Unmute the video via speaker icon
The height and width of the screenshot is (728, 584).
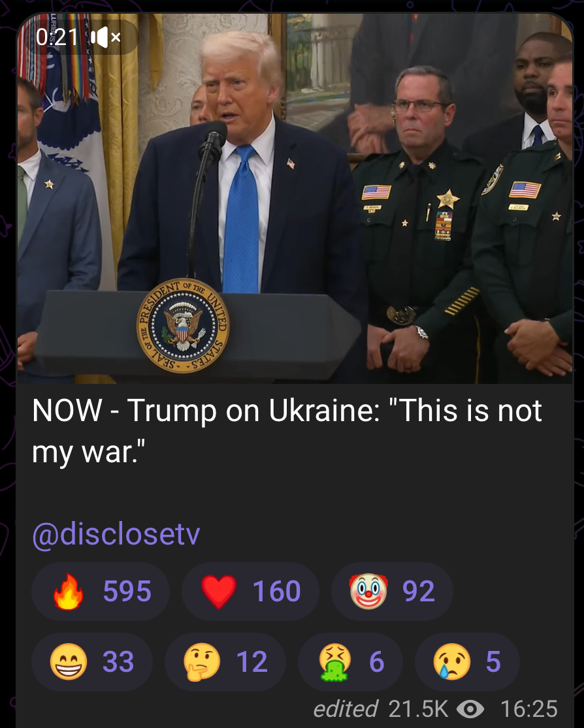[x=106, y=38]
